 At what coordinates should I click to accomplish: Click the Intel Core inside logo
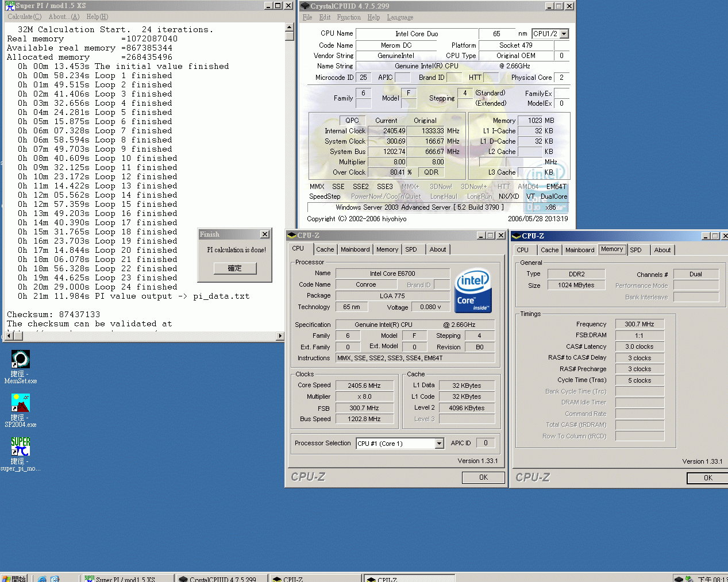point(473,290)
